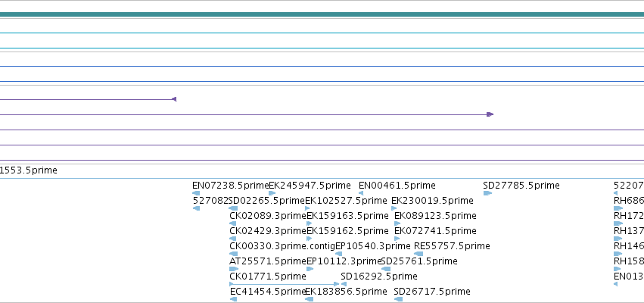Click the EN07238.5prime feature arrow glyph
Viewport: 644px width, 303px height.
click(196, 193)
